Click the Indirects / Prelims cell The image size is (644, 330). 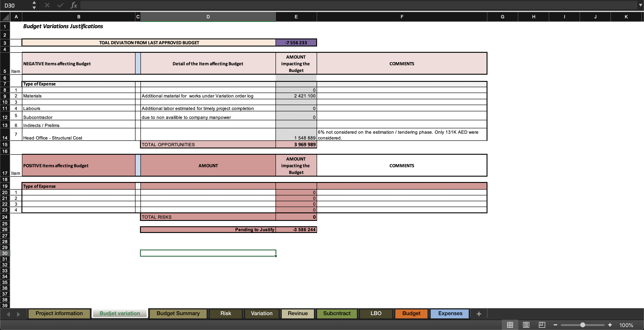pos(79,124)
